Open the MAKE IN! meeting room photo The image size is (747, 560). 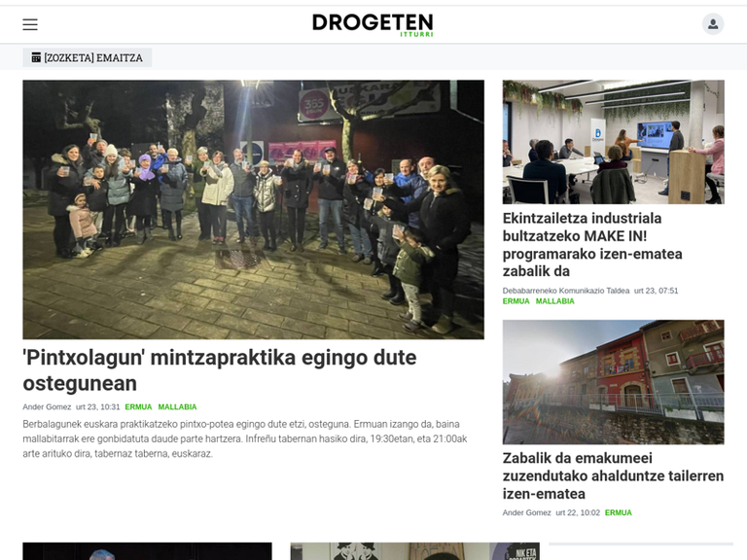613,142
